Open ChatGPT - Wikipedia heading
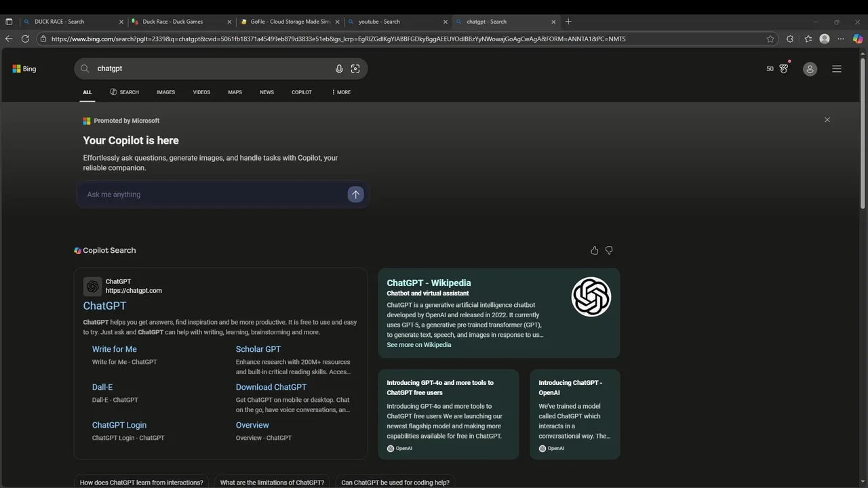The width and height of the screenshot is (868, 488). coord(429,283)
